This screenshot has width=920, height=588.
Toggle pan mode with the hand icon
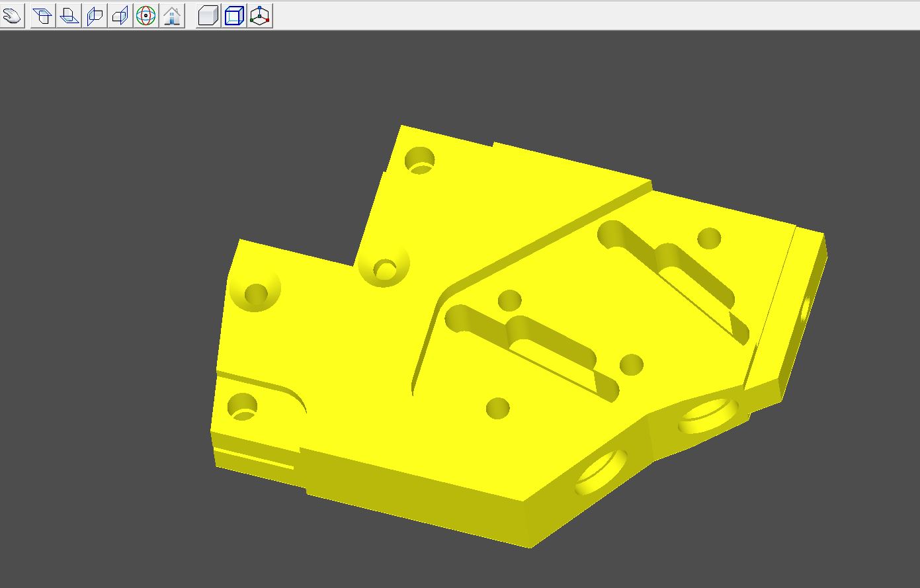click(12, 17)
